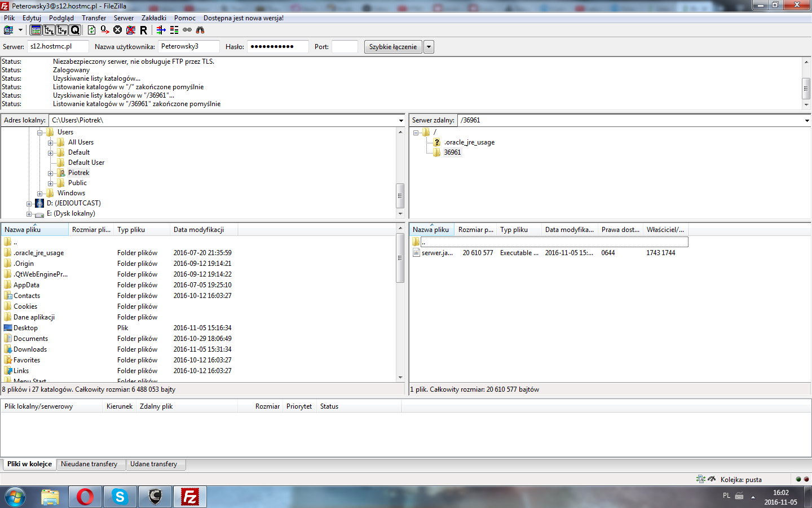Open directory listing filters icon
812x508 pixels.
(161, 30)
